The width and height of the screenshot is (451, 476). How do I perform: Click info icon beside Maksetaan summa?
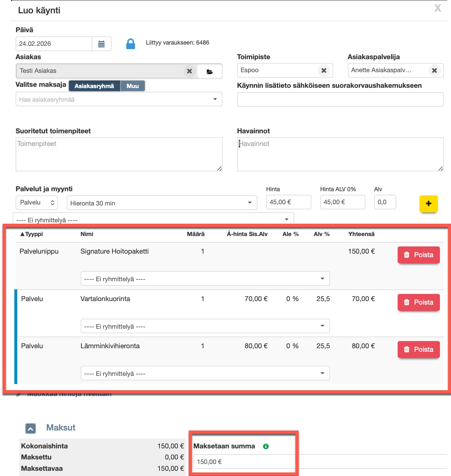[266, 446]
